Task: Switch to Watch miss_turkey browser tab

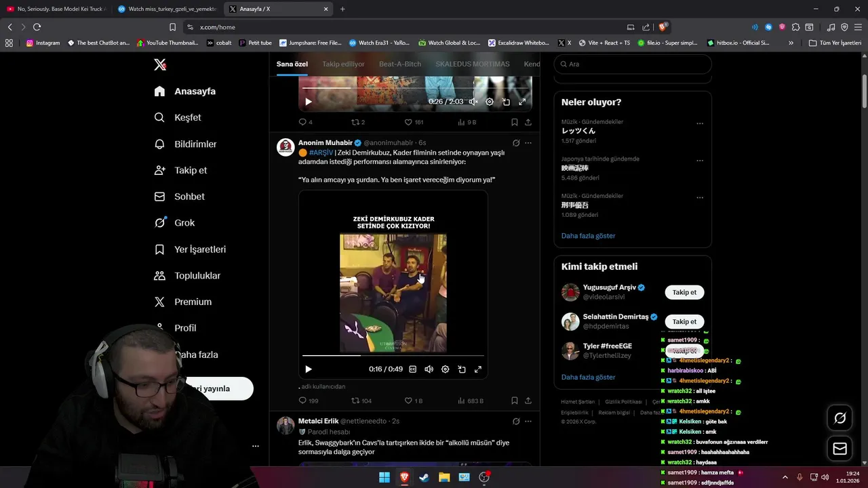Action: 166,9
